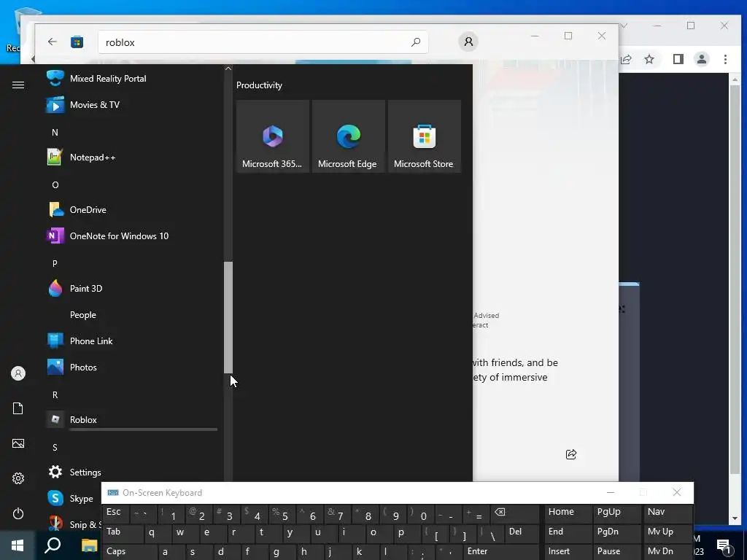The width and height of the screenshot is (747, 560).
Task: Click Start menu app list scrollbar thumb
Action: coord(228,317)
